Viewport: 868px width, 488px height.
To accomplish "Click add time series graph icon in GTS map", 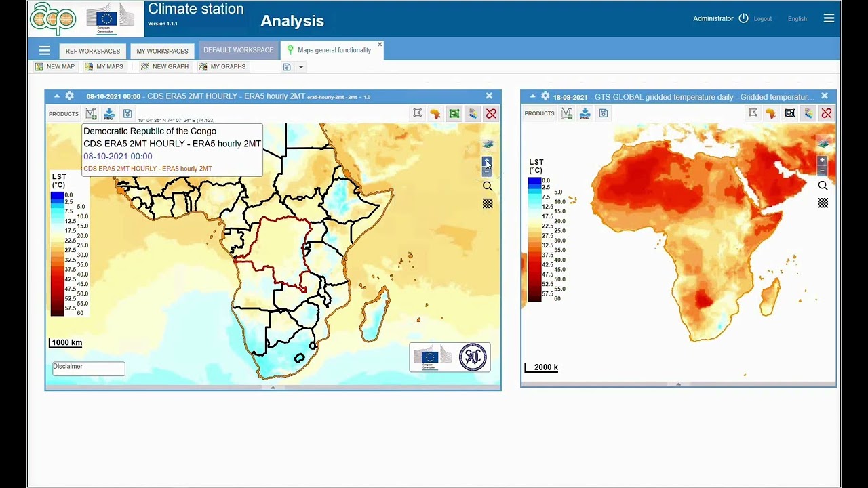I will 567,113.
